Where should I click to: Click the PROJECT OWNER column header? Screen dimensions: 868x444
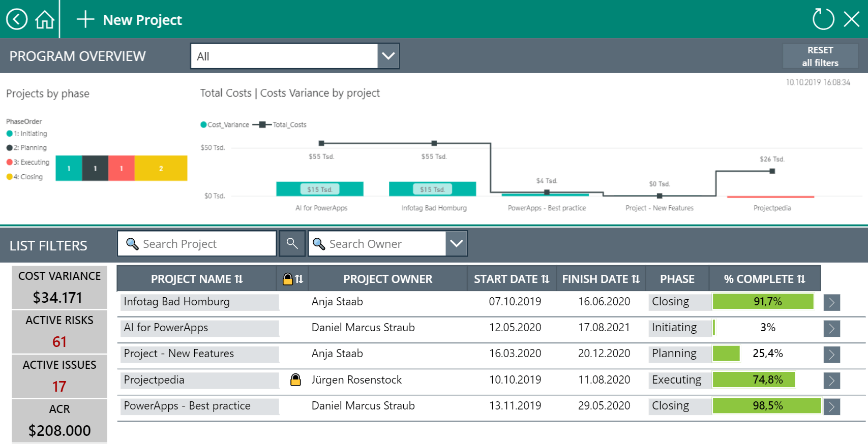387,279
